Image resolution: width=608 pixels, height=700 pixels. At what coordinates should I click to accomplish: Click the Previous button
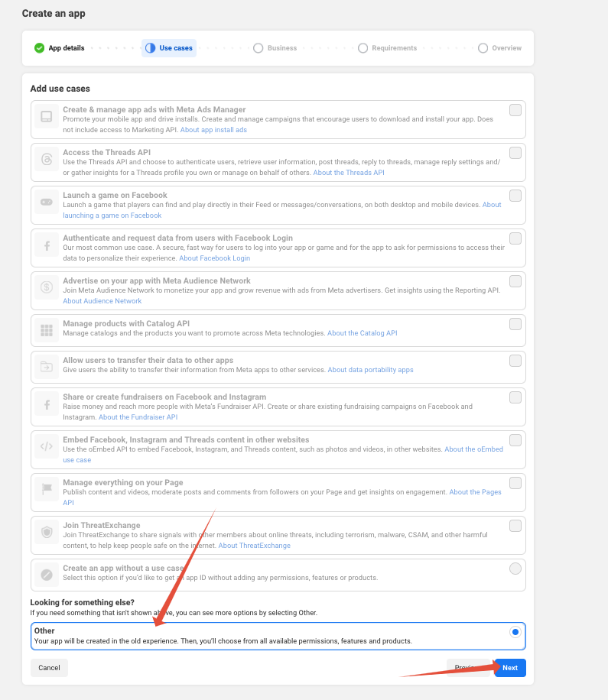[x=469, y=668]
